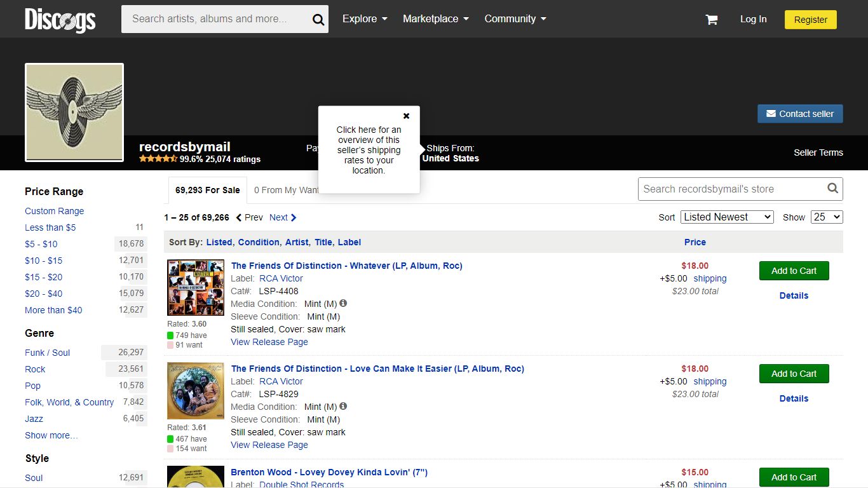Click the Discogs logo

pos(60,20)
